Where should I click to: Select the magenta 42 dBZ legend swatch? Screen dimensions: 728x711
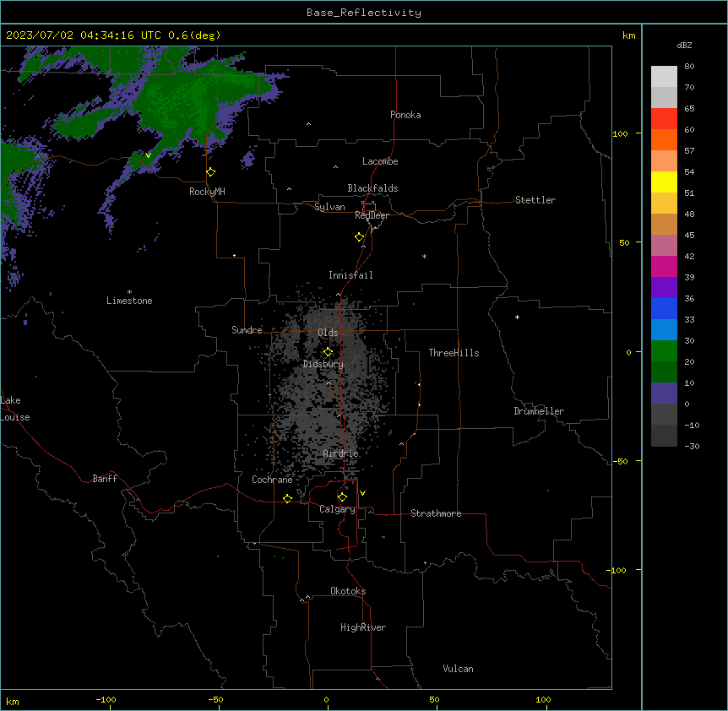pyautogui.click(x=664, y=266)
